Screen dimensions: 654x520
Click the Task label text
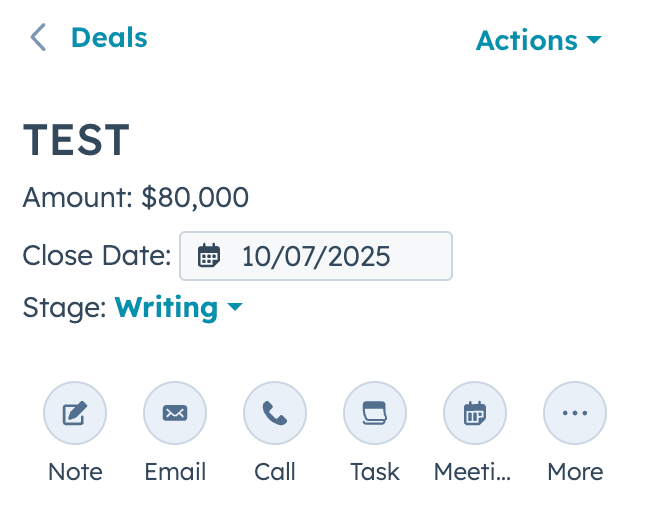click(375, 472)
